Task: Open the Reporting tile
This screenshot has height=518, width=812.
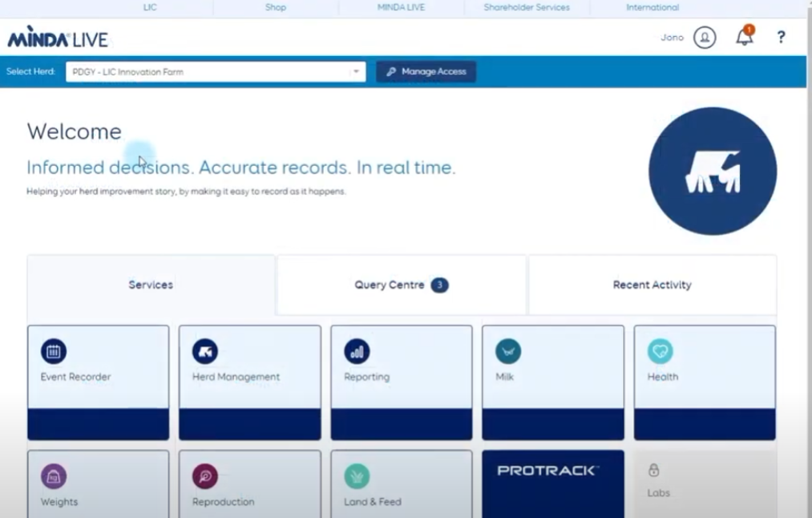Action: pyautogui.click(x=402, y=382)
